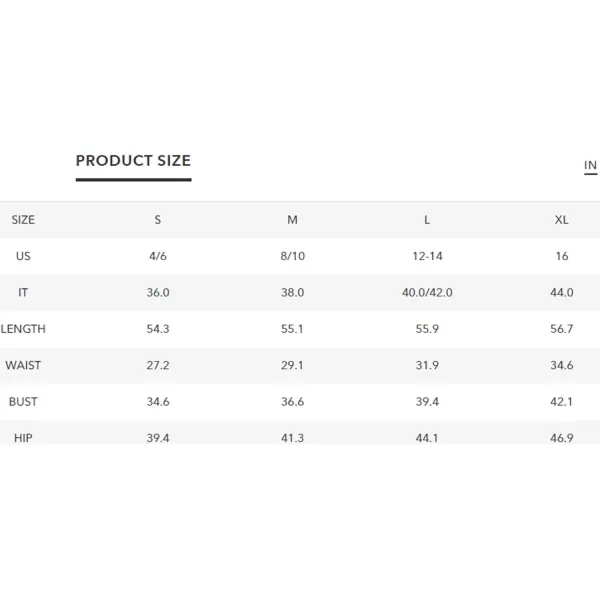Click the IT row label

tap(23, 292)
